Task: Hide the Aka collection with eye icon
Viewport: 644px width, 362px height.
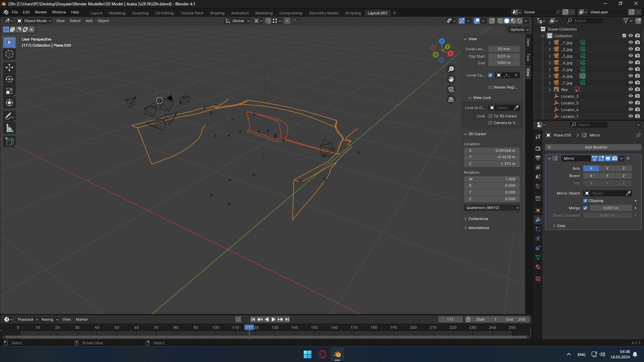Action: 631,90
